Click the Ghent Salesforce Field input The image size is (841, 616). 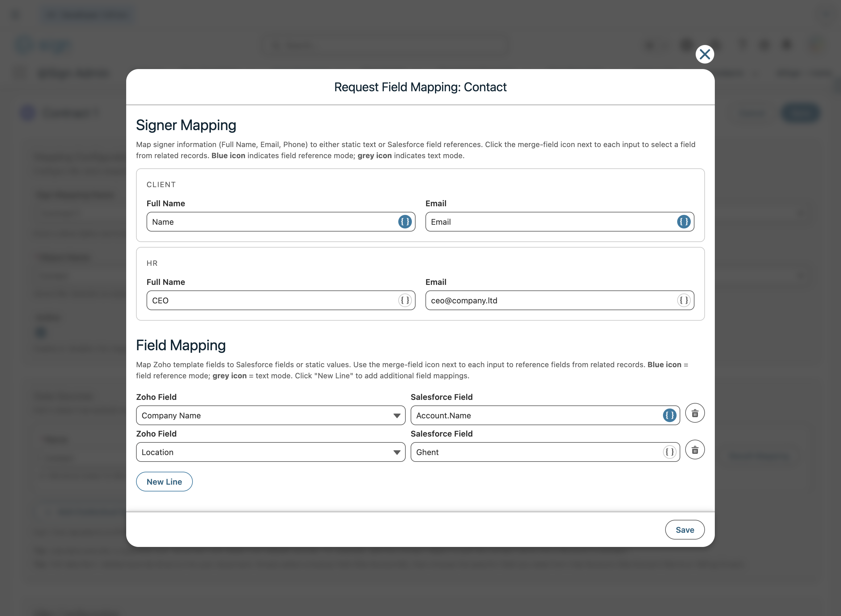535,452
